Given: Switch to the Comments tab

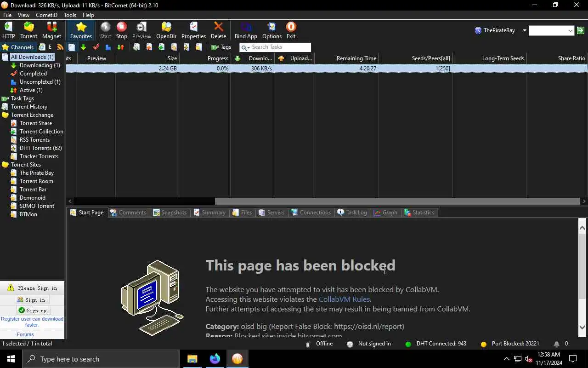Looking at the screenshot, I should pos(128,213).
